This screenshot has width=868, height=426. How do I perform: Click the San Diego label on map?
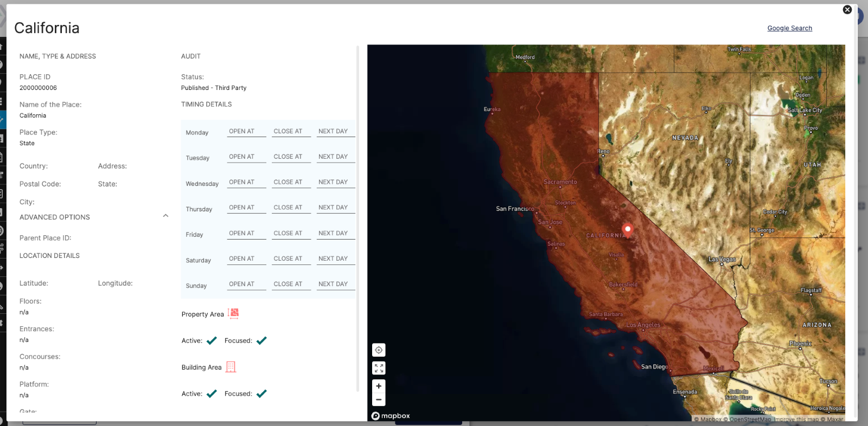tap(654, 367)
